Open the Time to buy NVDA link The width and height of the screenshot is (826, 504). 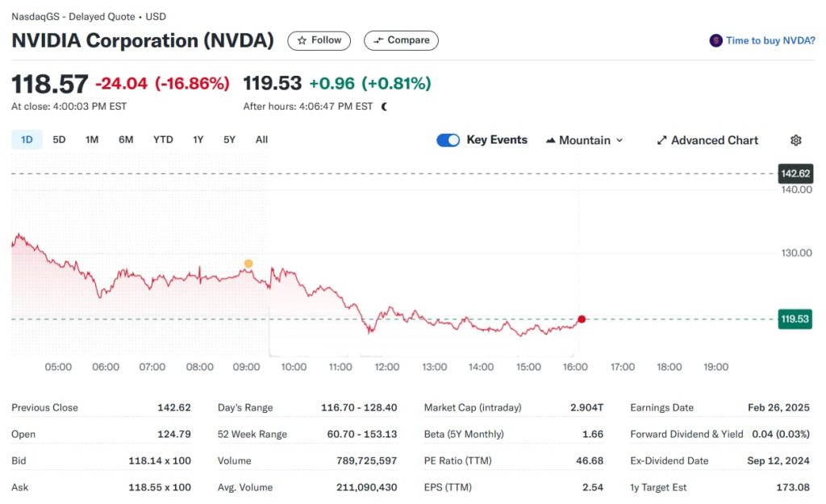[x=767, y=40]
